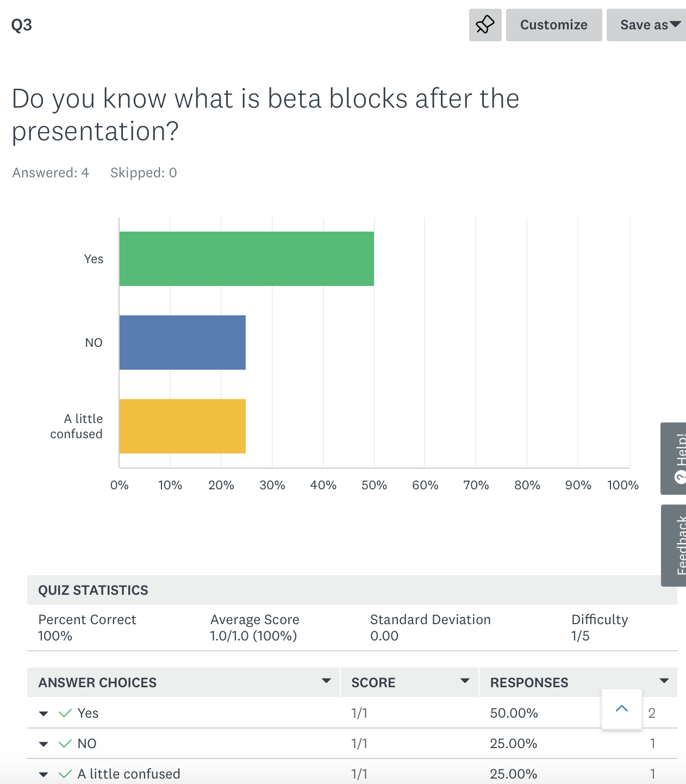Click the green checkmark beside NO
686x784 pixels.
[65, 743]
